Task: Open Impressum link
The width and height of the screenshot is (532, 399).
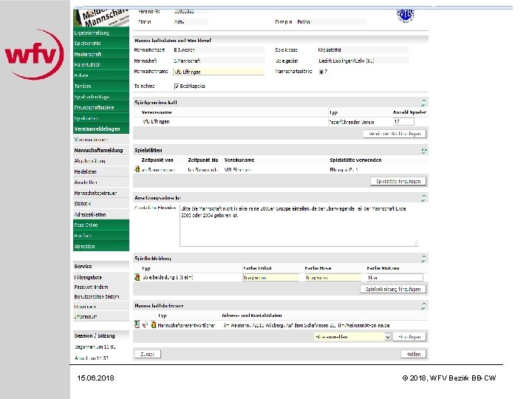Action: (x=86, y=316)
